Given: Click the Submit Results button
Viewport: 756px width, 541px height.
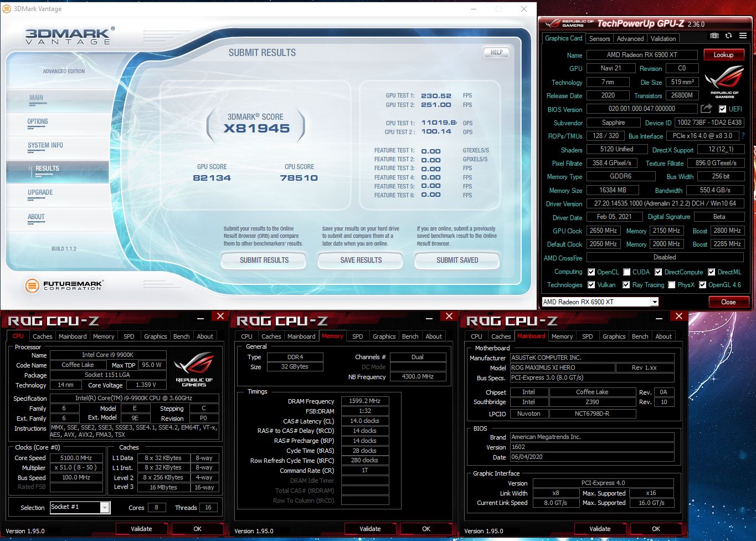Looking at the screenshot, I should (264, 260).
